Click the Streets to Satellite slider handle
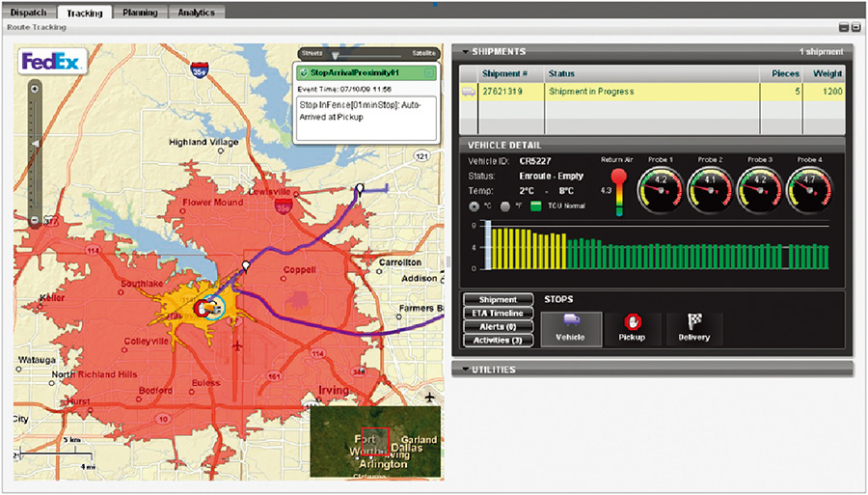This screenshot has height=495, width=868. [336, 56]
